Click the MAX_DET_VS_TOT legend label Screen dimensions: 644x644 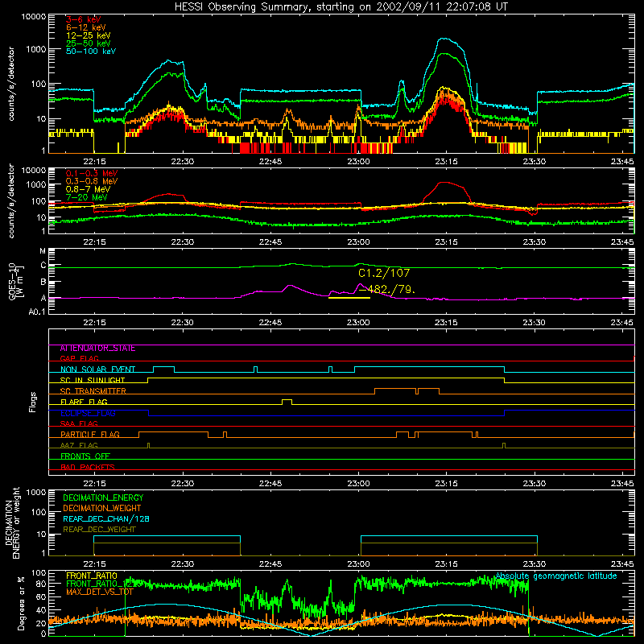[100, 592]
